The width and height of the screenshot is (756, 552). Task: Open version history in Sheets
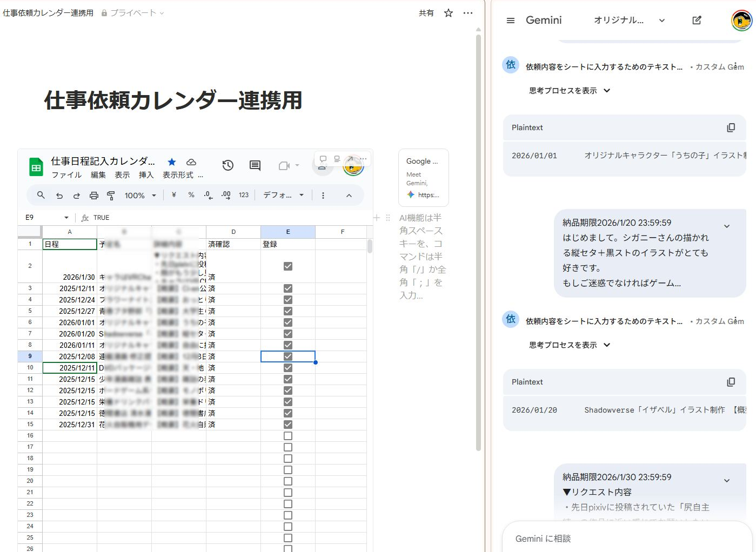coord(228,165)
